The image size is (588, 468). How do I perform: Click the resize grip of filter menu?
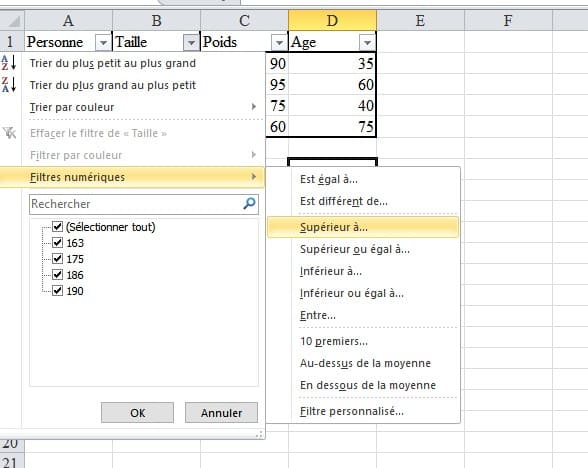pos(259,434)
